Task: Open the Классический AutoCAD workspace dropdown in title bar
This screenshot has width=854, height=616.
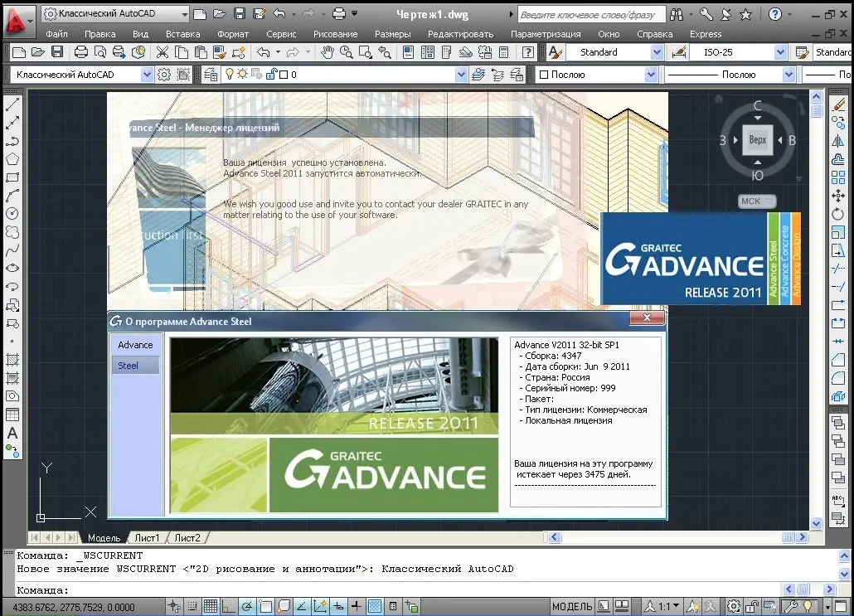Action: [x=185, y=14]
